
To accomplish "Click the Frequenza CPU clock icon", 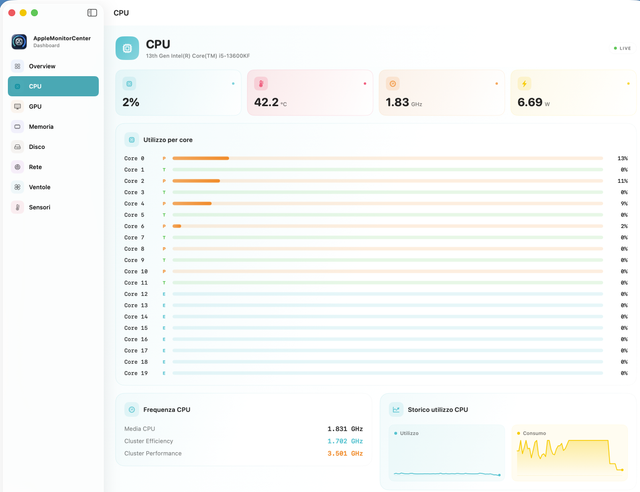I will coord(131,410).
